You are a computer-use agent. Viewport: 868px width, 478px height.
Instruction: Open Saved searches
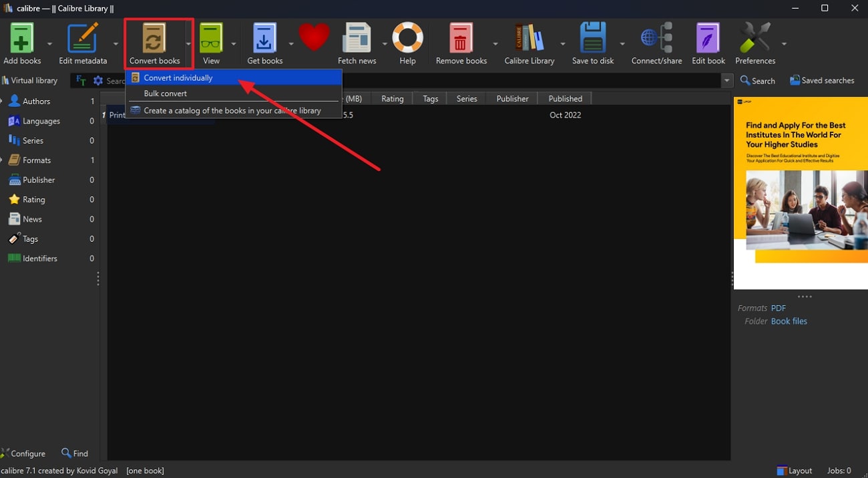point(822,81)
